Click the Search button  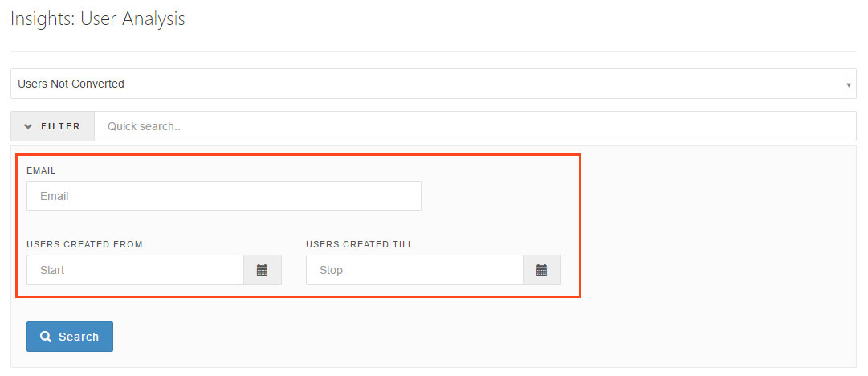click(x=70, y=337)
